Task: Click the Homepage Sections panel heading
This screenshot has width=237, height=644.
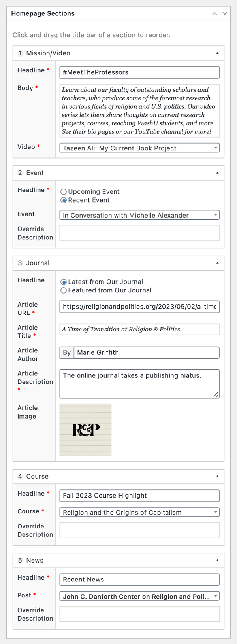Action: pyautogui.click(x=43, y=13)
